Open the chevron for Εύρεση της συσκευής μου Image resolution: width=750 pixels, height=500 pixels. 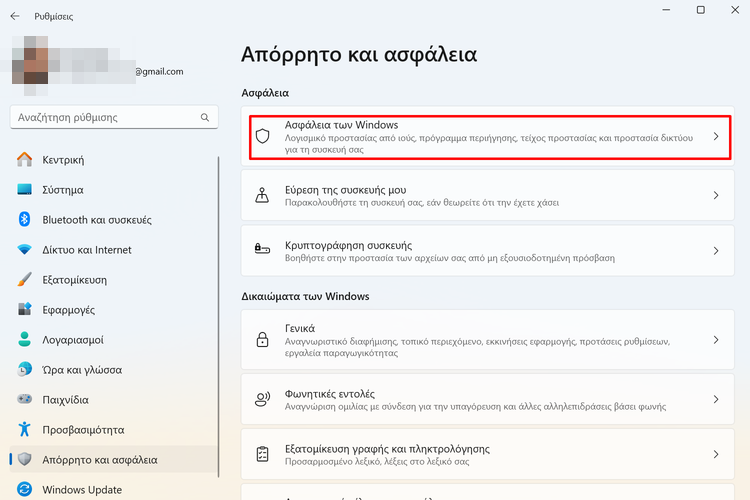tap(716, 195)
